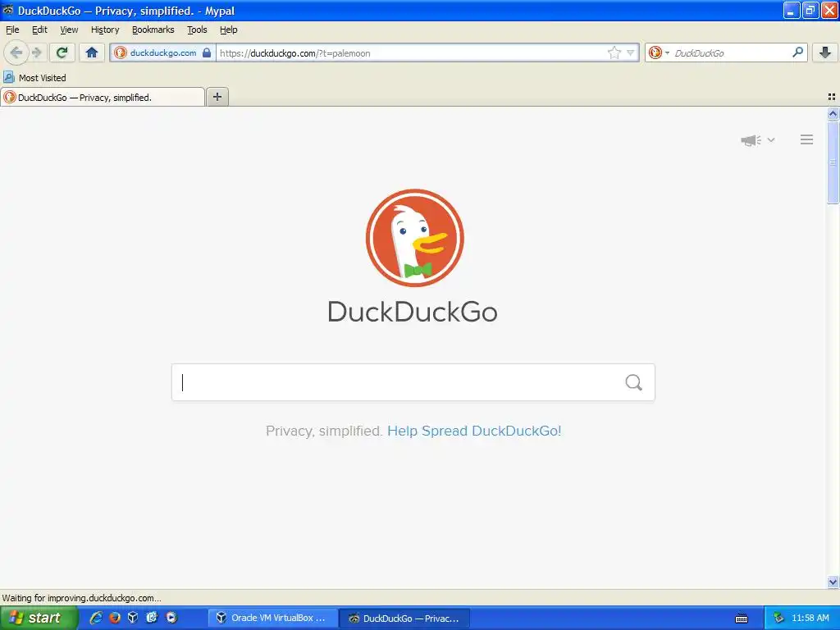
Task: Open the Home page button
Action: coord(92,52)
